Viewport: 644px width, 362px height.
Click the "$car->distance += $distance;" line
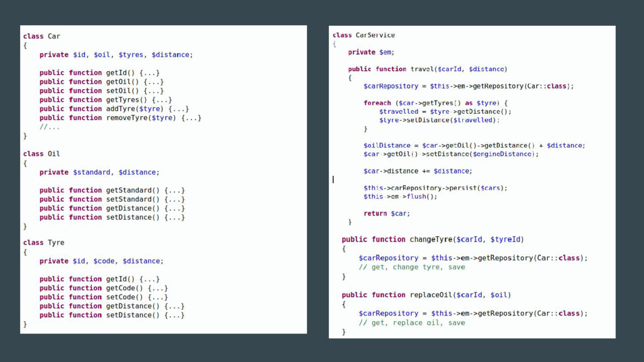click(x=418, y=171)
